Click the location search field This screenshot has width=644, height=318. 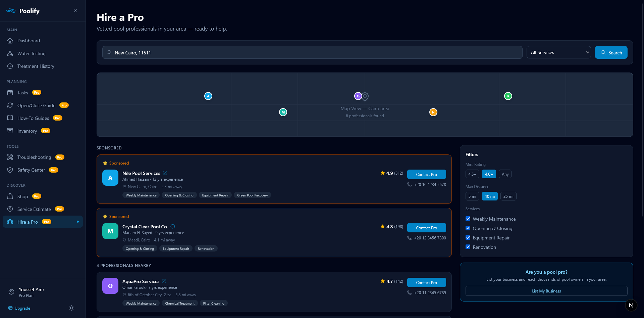click(x=312, y=52)
